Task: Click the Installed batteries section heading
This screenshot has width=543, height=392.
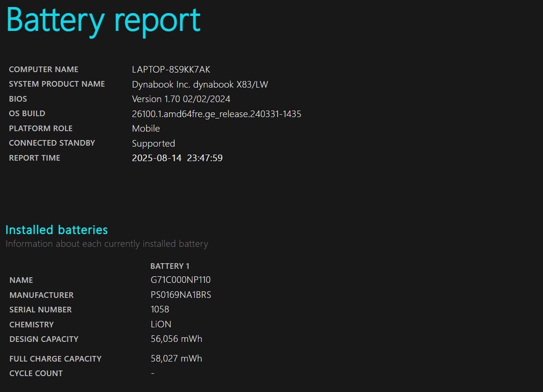Action: [57, 230]
